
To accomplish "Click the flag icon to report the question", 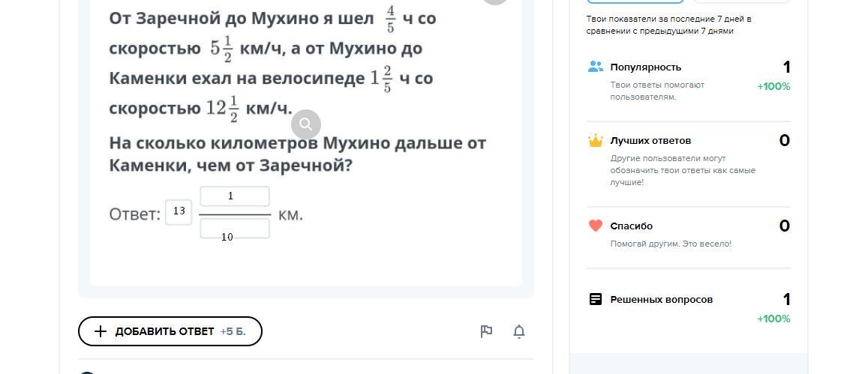I will click(486, 331).
